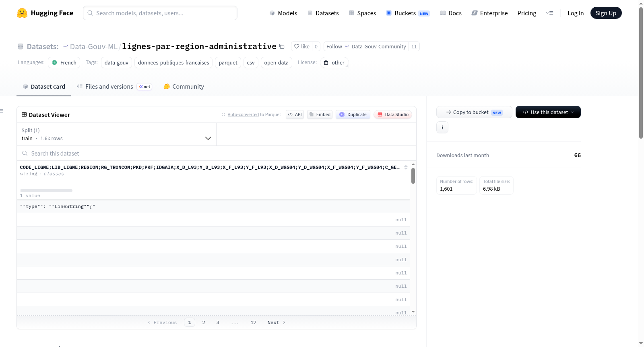Open the Embed viewer option
This screenshot has height=347, width=644.
[x=320, y=114]
